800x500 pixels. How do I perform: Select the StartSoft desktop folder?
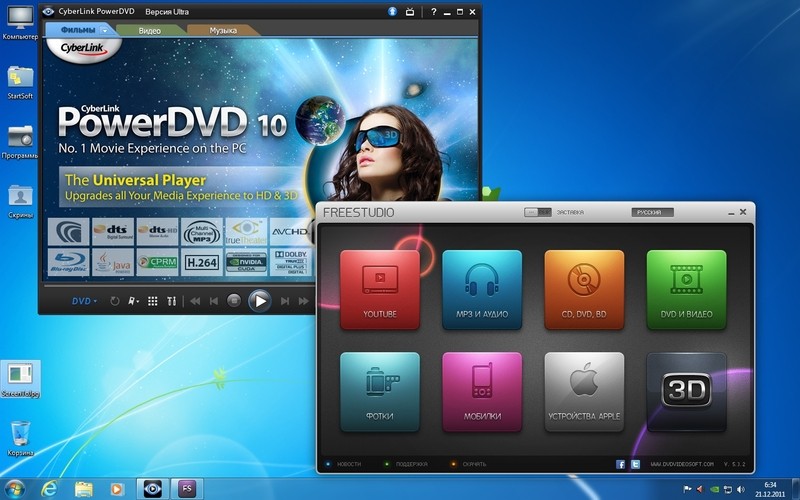tap(20, 82)
